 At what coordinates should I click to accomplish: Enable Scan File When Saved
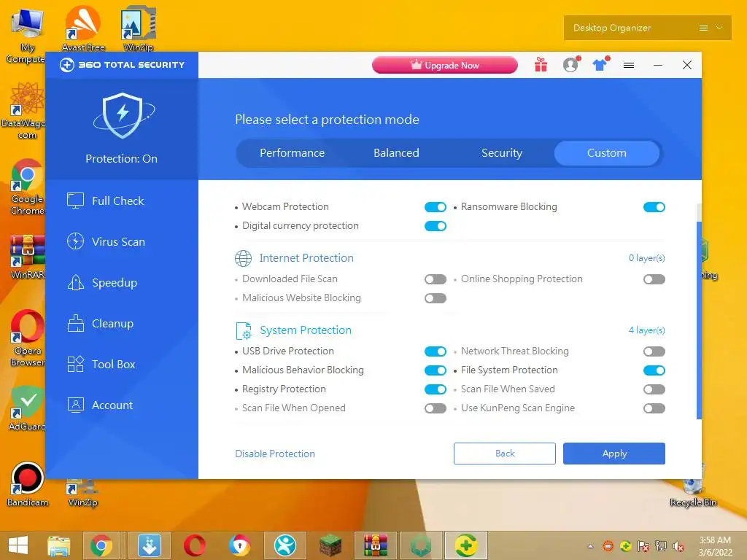click(x=654, y=389)
